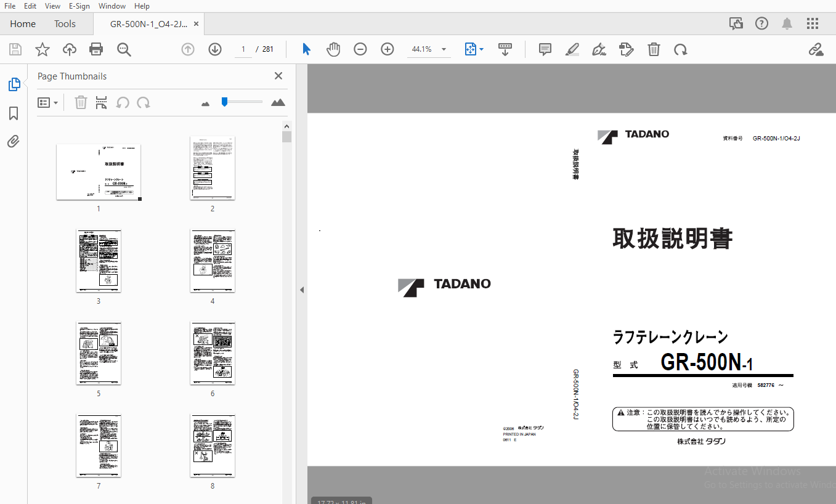Go to next page with the down arrow
The image size is (836, 504).
[x=215, y=49]
